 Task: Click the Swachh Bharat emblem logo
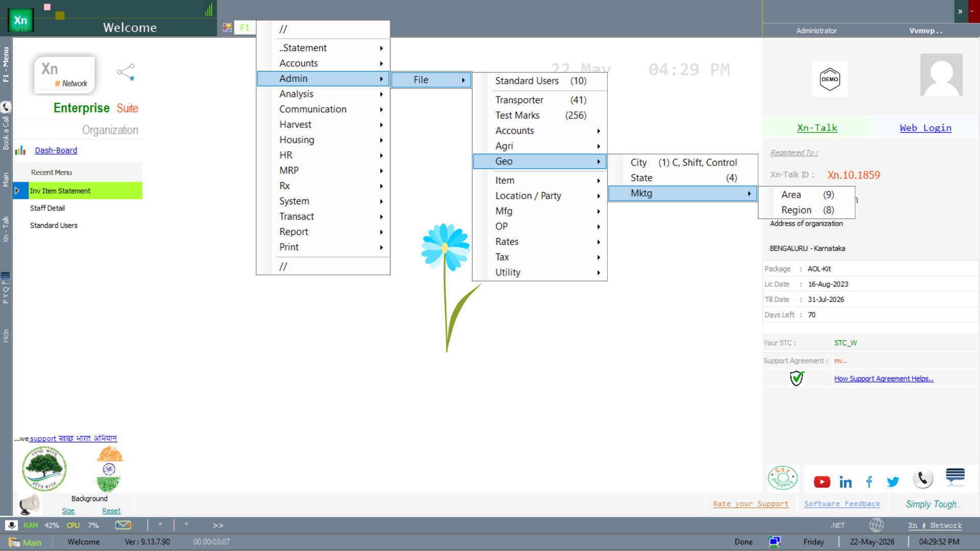click(109, 469)
